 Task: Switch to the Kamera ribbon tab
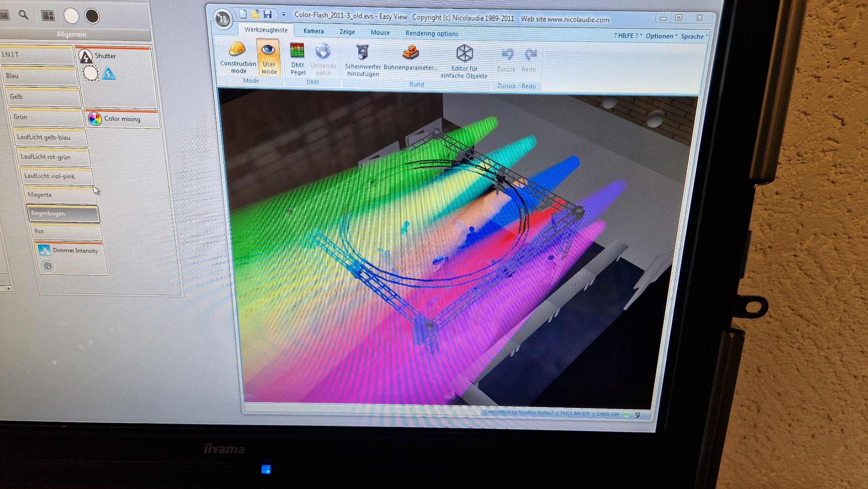point(314,31)
